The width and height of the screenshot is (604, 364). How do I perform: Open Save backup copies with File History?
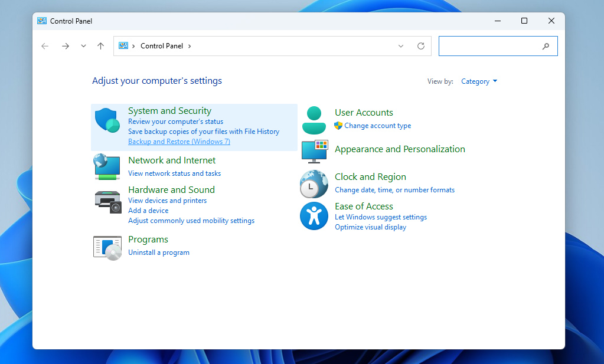pyautogui.click(x=204, y=132)
